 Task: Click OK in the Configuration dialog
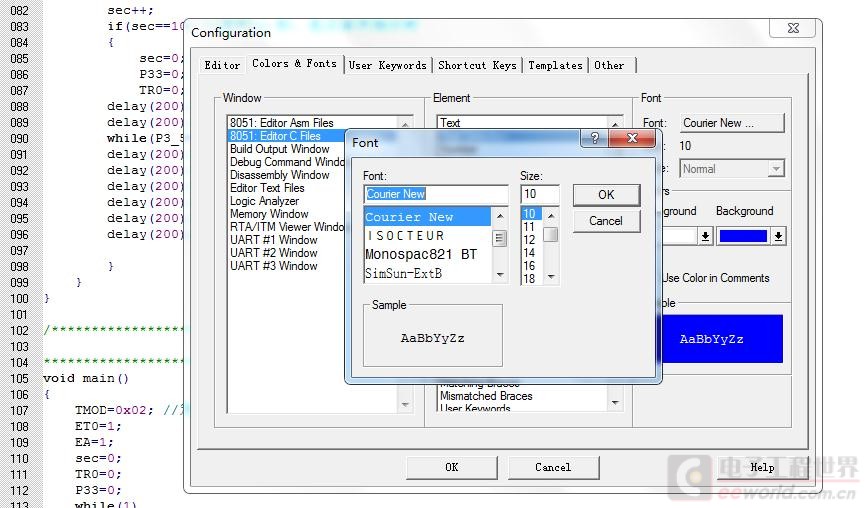452,467
